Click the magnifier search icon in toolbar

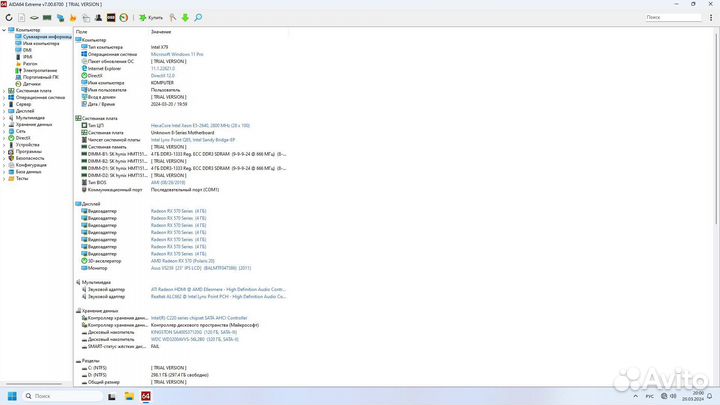click(198, 17)
